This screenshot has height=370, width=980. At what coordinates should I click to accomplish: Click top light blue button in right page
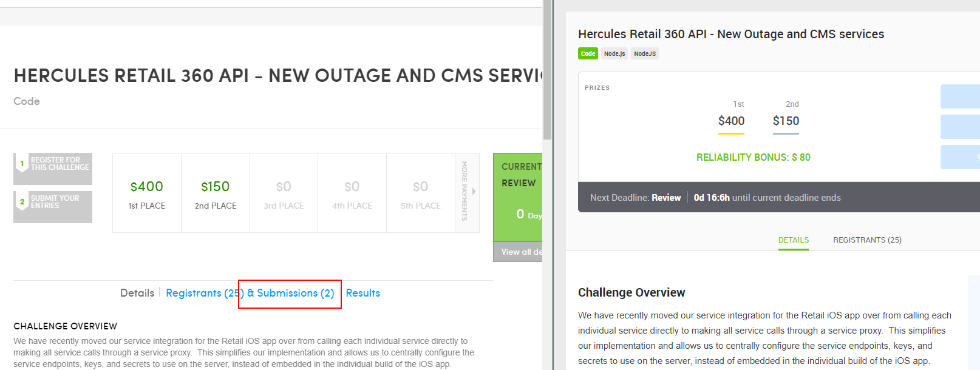960,96
